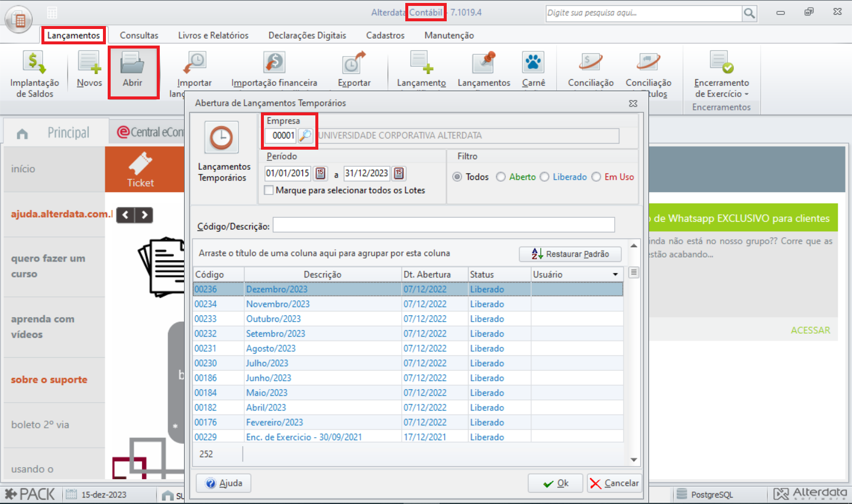Screen dimensions: 852x504
Task: Open the Carnê Leão paw icon
Action: [533, 62]
